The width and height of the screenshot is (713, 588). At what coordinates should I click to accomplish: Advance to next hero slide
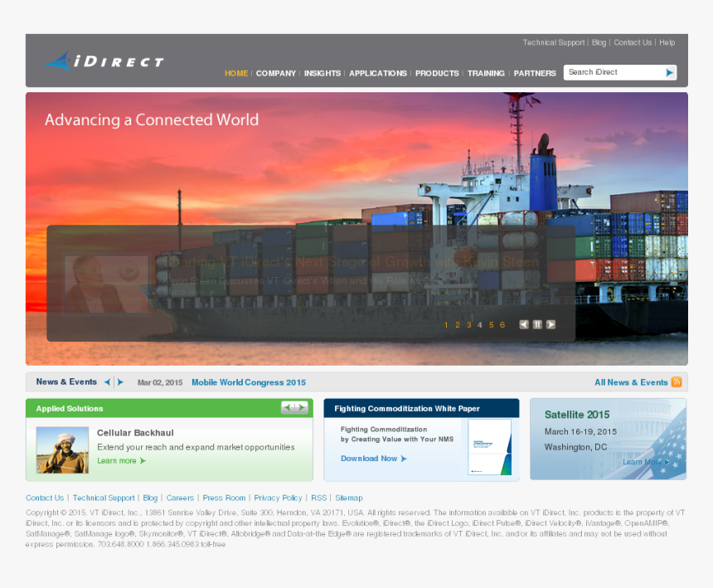[x=551, y=324]
